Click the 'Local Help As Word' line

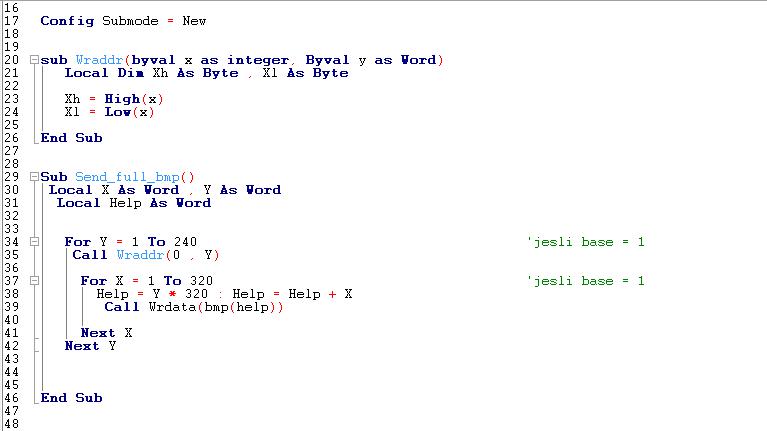click(x=134, y=203)
